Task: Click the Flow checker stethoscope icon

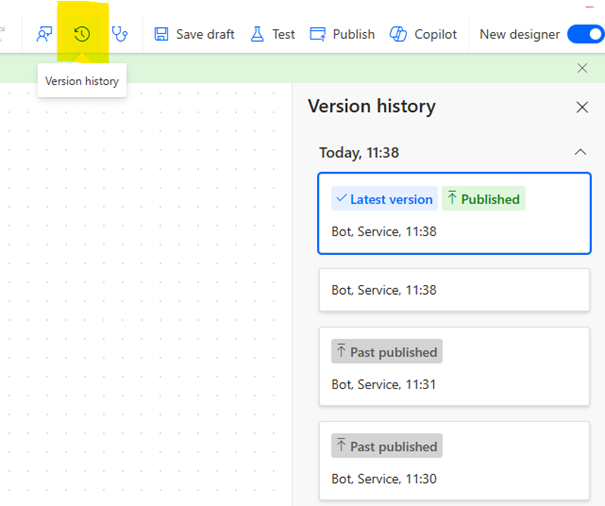Action: (120, 34)
